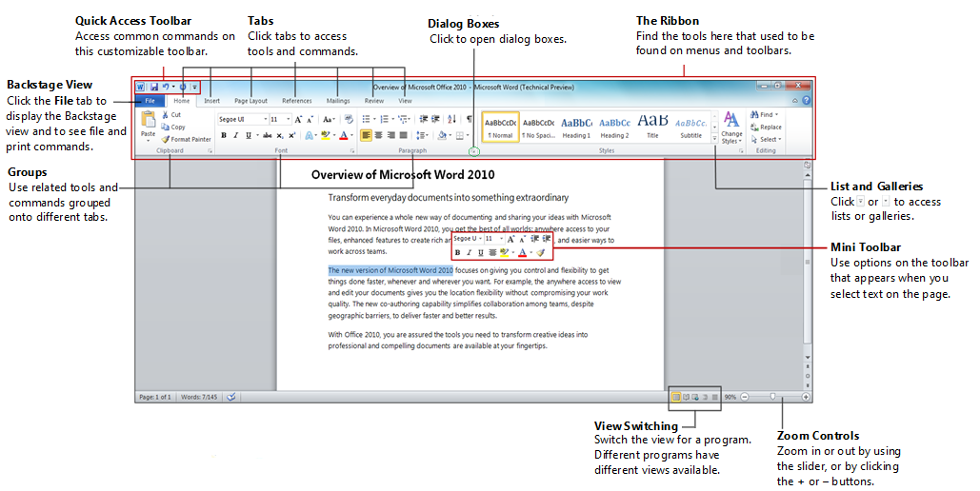Decrease indent in the ribbon Paragraph group
Viewport: 980px width, 491px height.
click(423, 119)
